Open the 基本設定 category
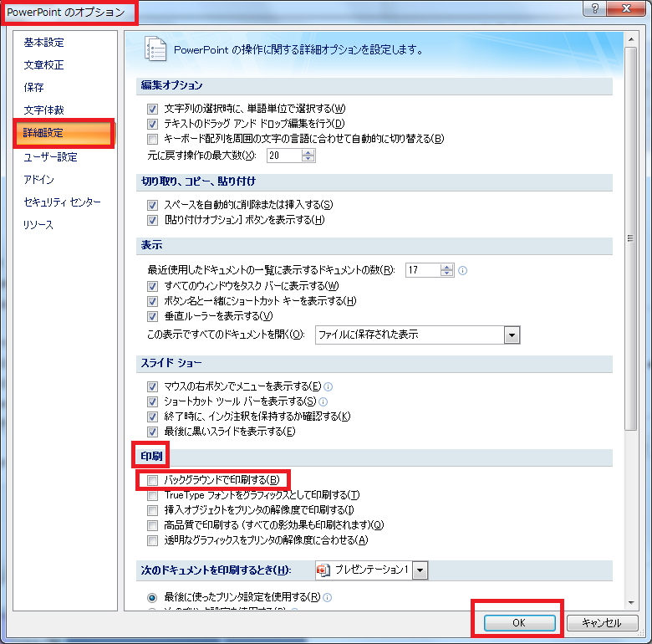 pyautogui.click(x=43, y=43)
